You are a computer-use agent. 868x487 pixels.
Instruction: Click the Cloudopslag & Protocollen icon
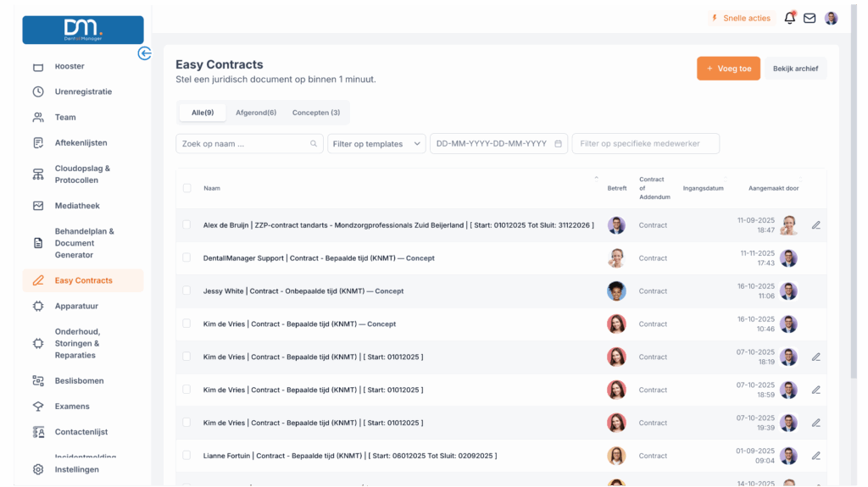38,174
